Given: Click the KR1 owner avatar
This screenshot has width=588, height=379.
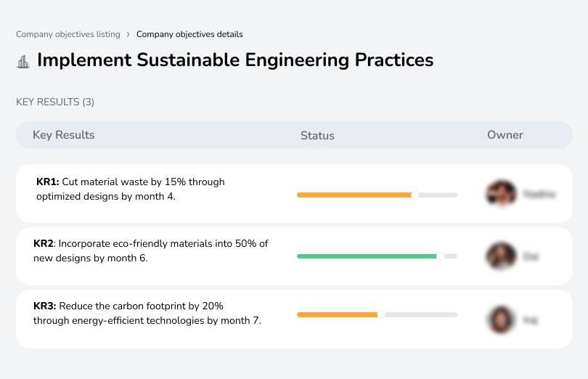Looking at the screenshot, I should point(501,194).
